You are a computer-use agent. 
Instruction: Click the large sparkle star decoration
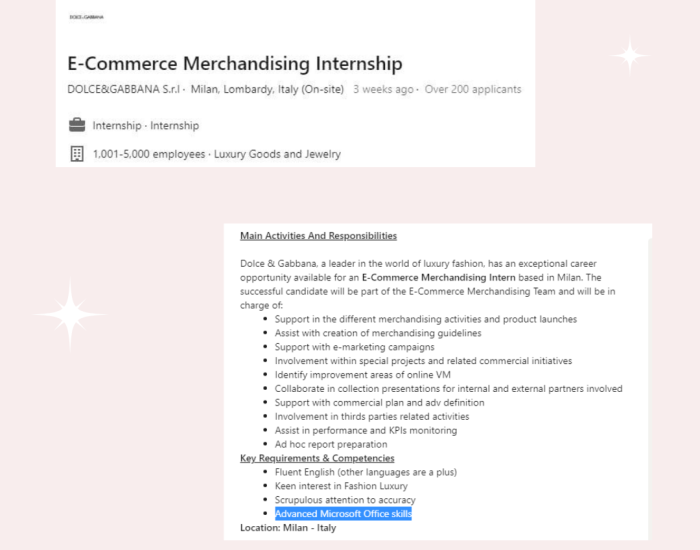pos(70,314)
